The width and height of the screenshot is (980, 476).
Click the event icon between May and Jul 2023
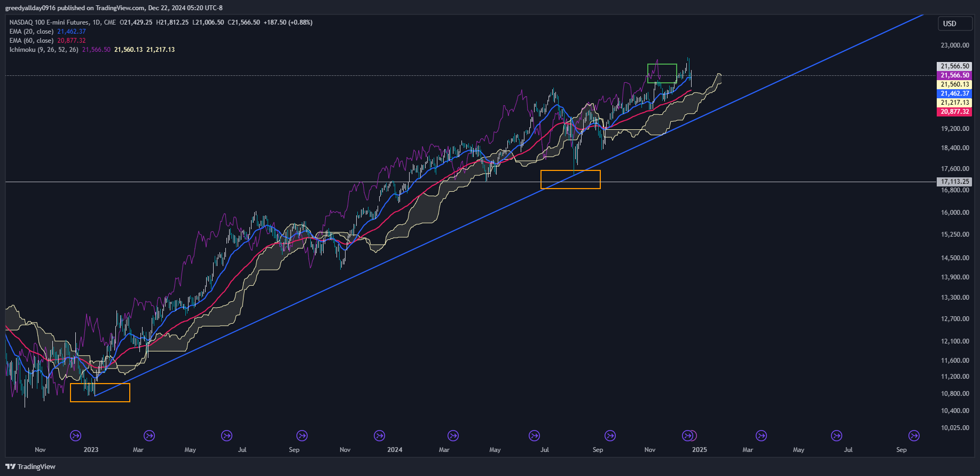[227, 436]
